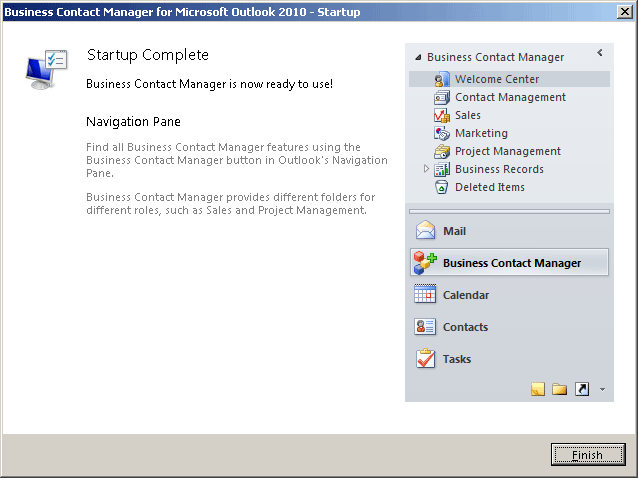The width and height of the screenshot is (638, 478).
Task: Open the Notes icon in navigation footer
Action: pos(537,389)
